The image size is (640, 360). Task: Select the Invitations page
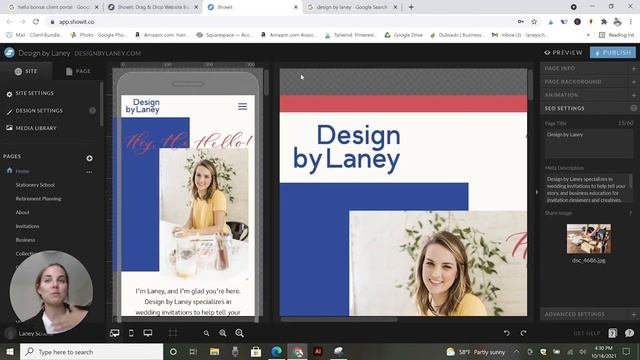27,226
